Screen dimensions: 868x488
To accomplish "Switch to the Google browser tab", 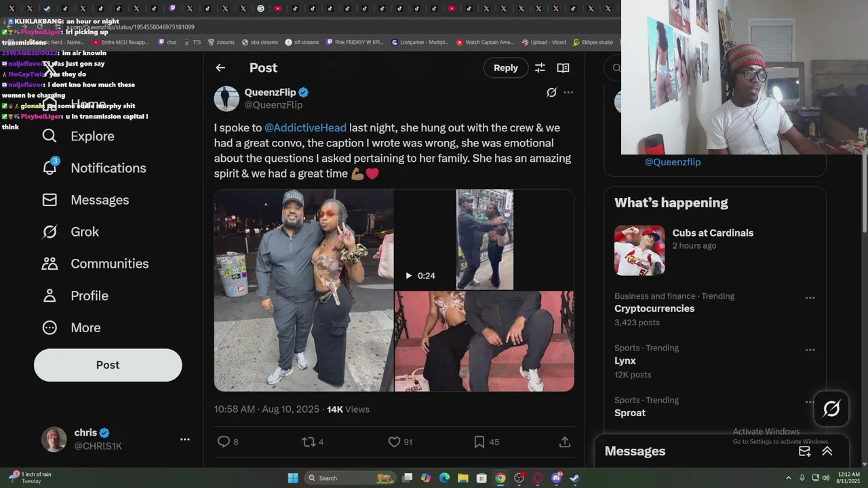I will click(261, 9).
